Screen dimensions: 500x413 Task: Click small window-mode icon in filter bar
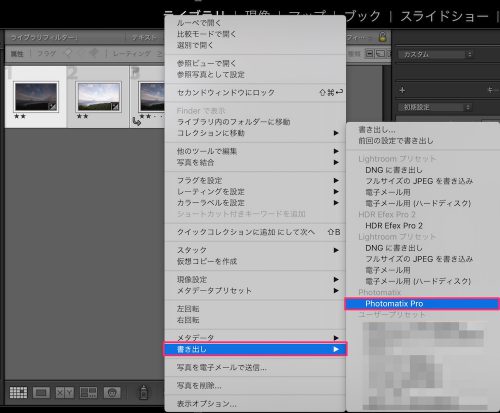(370, 54)
